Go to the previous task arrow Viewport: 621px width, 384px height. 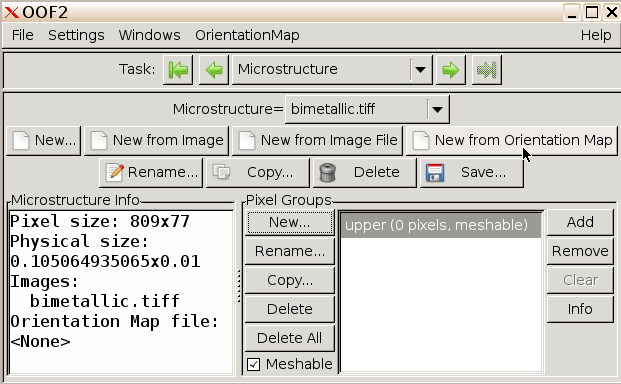coord(214,70)
